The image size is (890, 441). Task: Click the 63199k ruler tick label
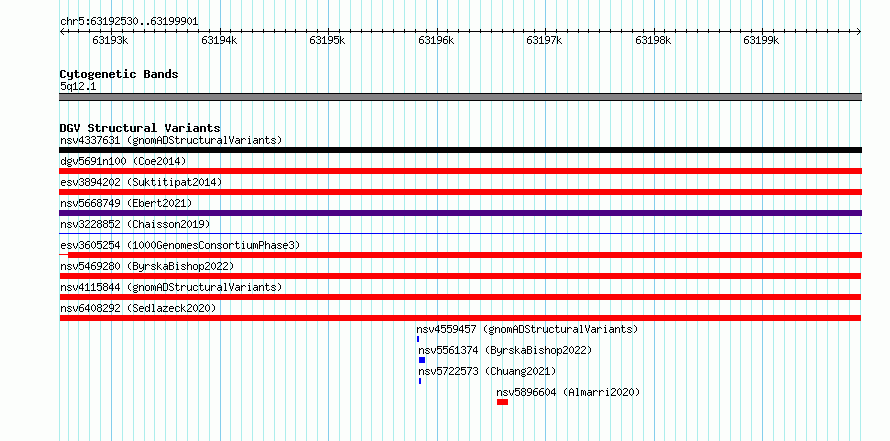click(x=762, y=40)
